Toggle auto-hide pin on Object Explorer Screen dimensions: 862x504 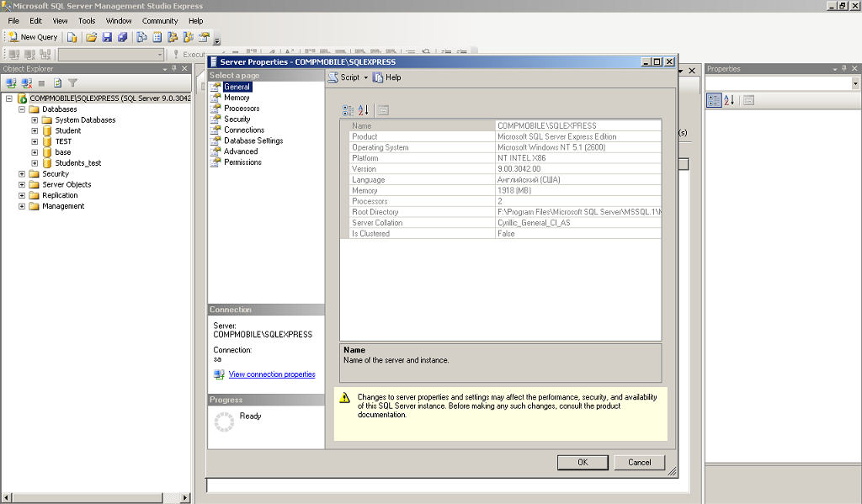[x=174, y=69]
